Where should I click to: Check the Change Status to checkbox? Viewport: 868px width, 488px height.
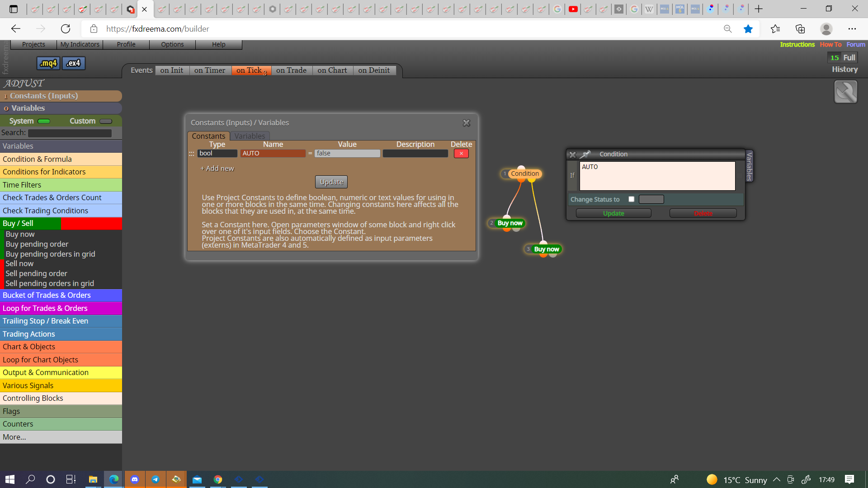[632, 199]
